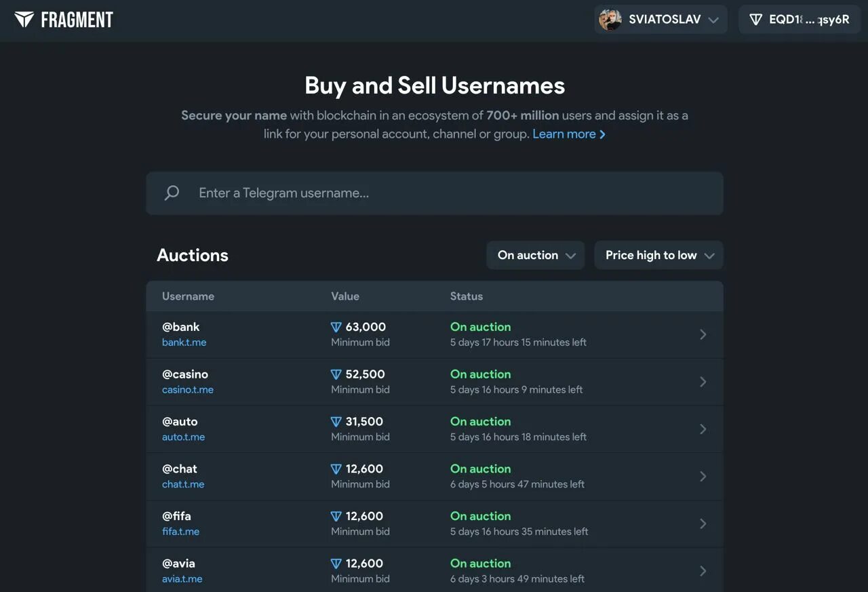Image resolution: width=868 pixels, height=592 pixels.
Task: Follow the casino.t.me link
Action: coord(188,390)
